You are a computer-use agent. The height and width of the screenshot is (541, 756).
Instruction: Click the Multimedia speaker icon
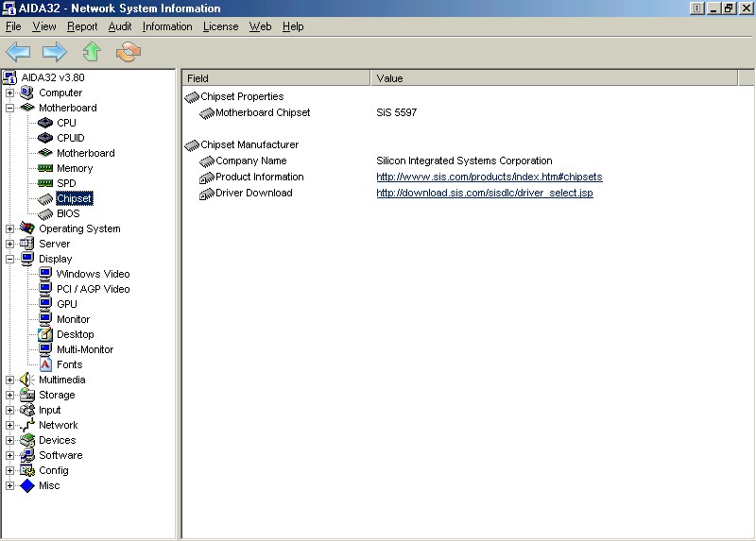[27, 380]
